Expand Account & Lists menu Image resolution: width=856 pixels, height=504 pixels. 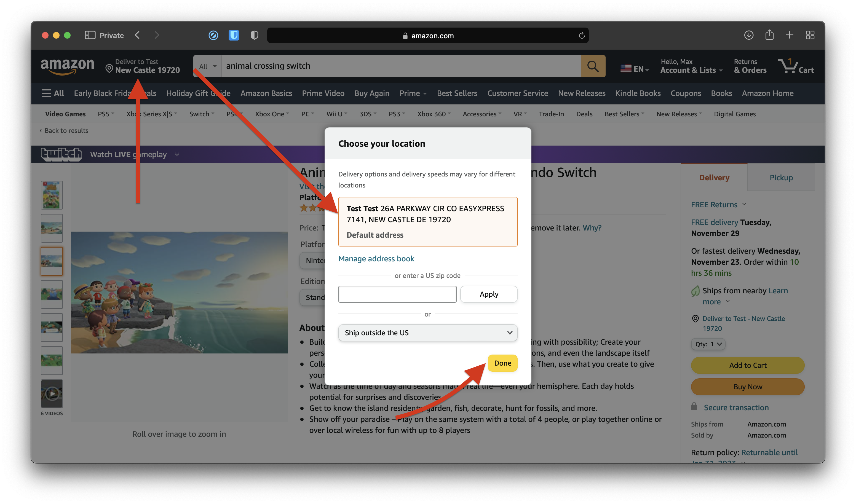click(x=691, y=66)
